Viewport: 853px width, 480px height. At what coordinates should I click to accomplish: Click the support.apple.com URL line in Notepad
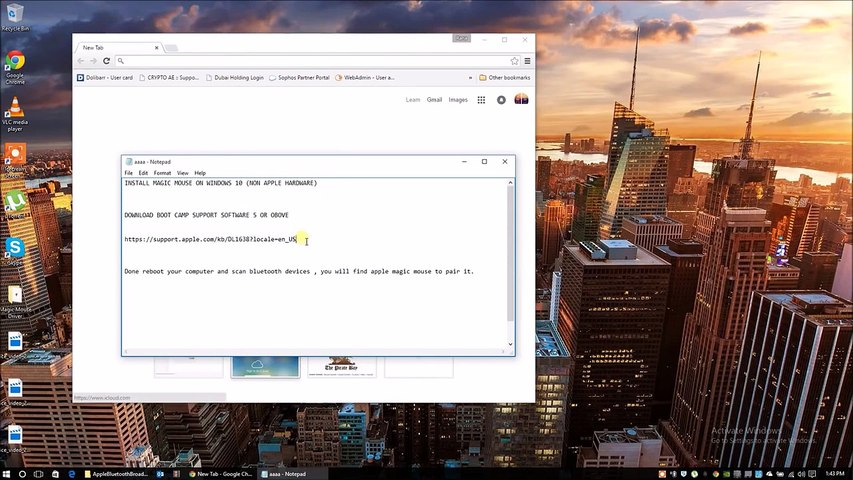click(211, 239)
